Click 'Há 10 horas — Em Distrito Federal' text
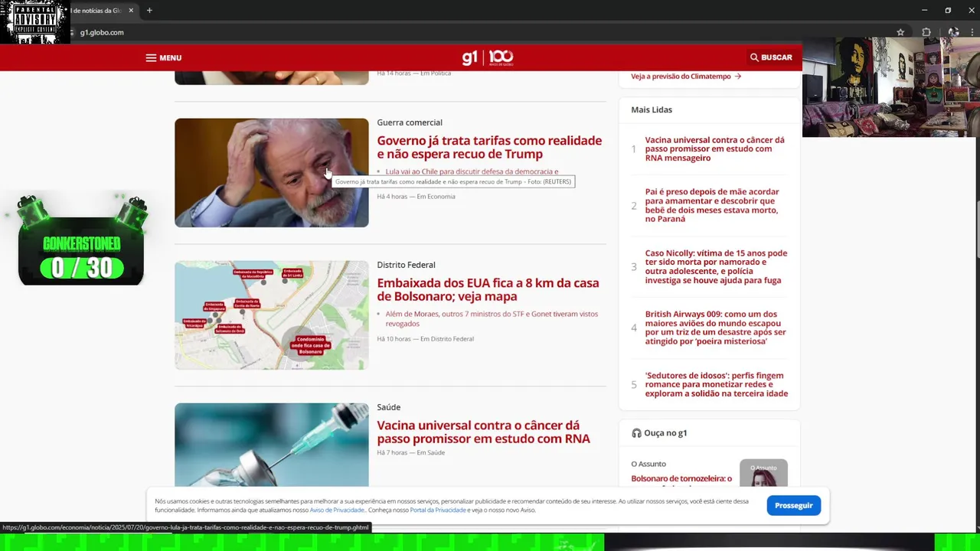This screenshot has width=980, height=551. pyautogui.click(x=425, y=339)
